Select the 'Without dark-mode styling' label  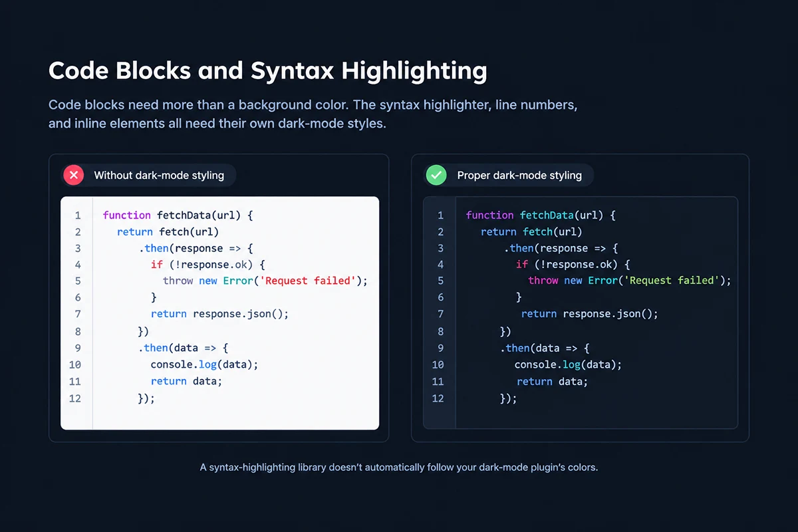pyautogui.click(x=159, y=176)
